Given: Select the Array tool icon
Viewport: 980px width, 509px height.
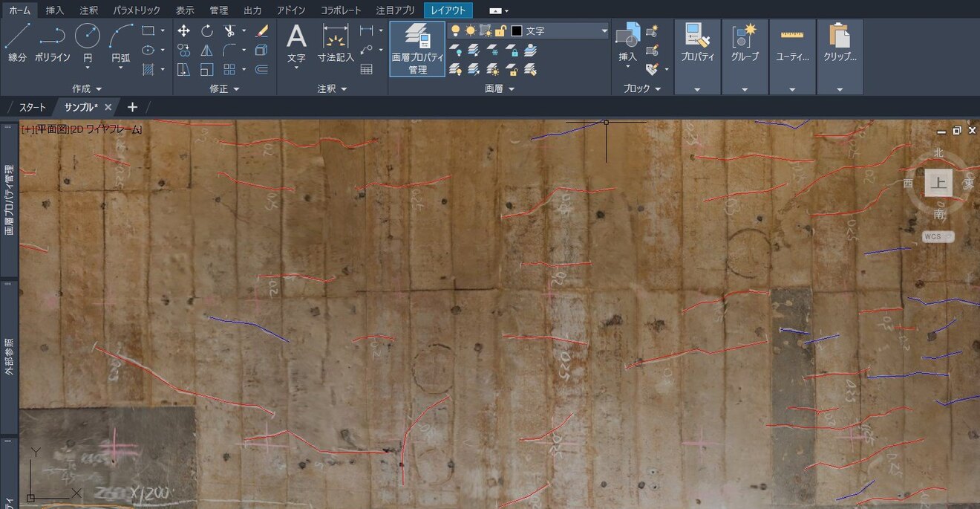Looking at the screenshot, I should (229, 69).
